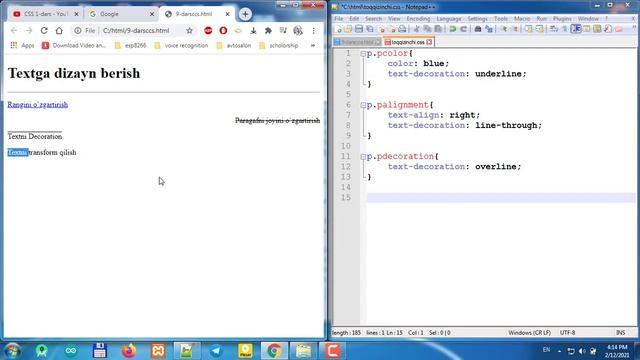Image resolution: width=640 pixels, height=360 pixels.
Task: Click the Paste icon in Notepad++ toolbar
Action: pyautogui.click(x=438, y=29)
